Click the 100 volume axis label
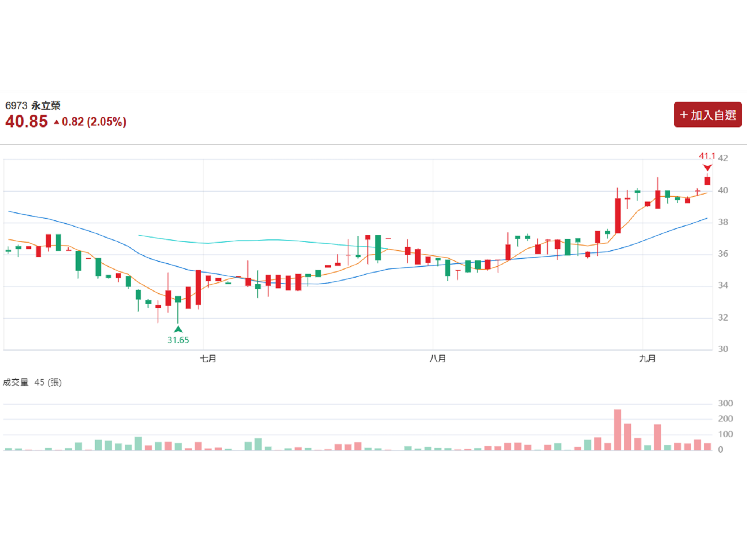747x560 pixels. coord(726,434)
